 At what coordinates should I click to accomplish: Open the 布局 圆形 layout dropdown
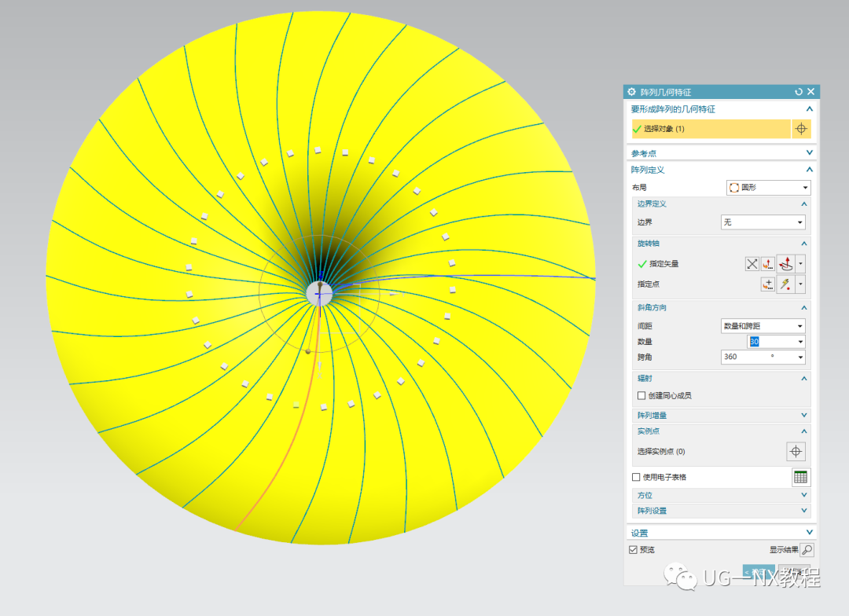coord(768,187)
